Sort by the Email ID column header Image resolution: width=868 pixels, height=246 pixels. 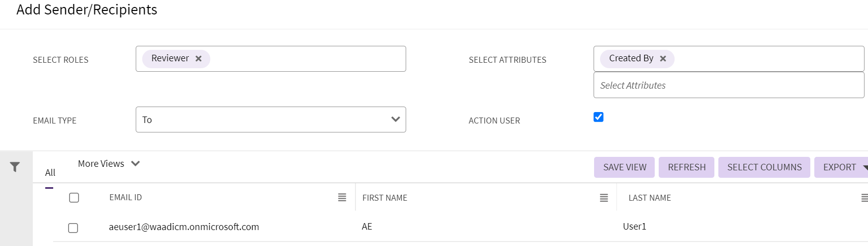(x=126, y=198)
